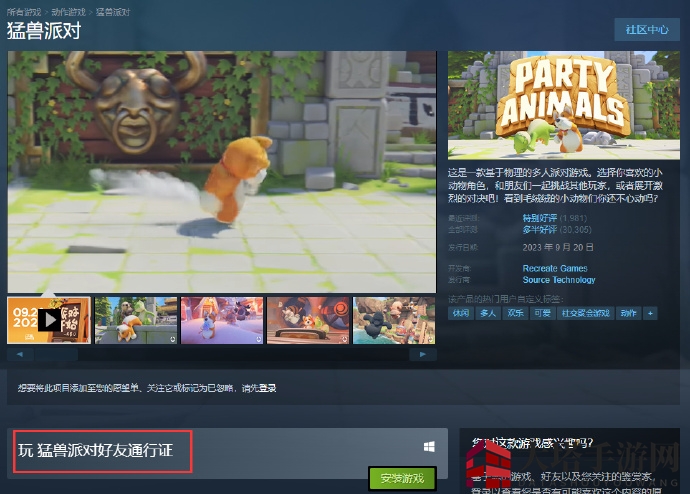Click the 欢乐 tag
The height and width of the screenshot is (494, 690).
[x=515, y=313]
